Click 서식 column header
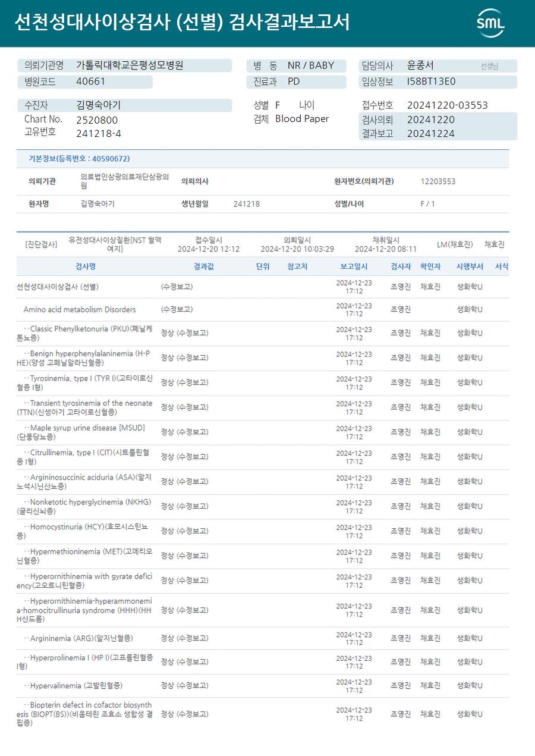Screen dimensions: 535x756 click(502, 266)
